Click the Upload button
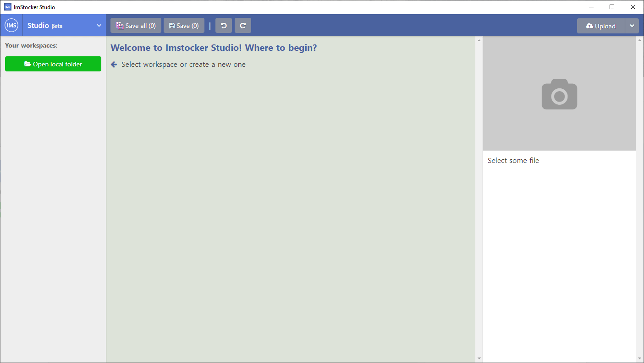The image size is (644, 363). tap(601, 26)
